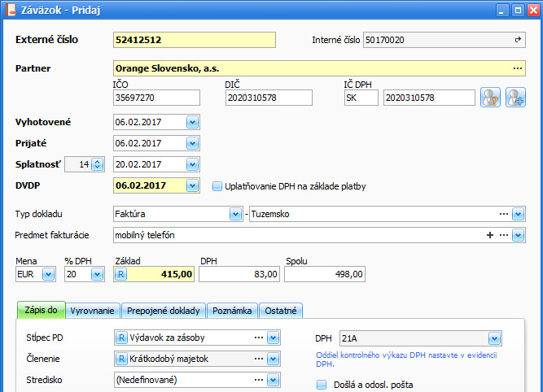Click the Externé číslo input field
This screenshot has height=392, width=543.
pyautogui.click(x=195, y=40)
